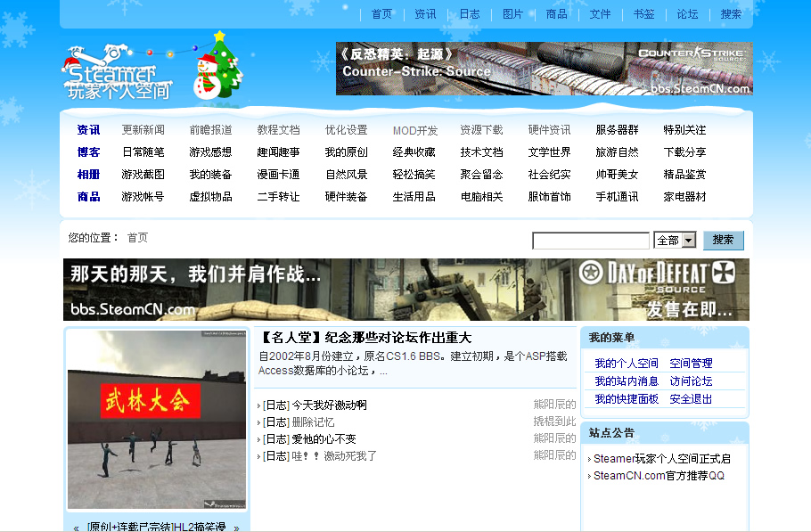The height and width of the screenshot is (532, 811).
Task: Open the 前瞻报道 category link
Action: (210, 130)
